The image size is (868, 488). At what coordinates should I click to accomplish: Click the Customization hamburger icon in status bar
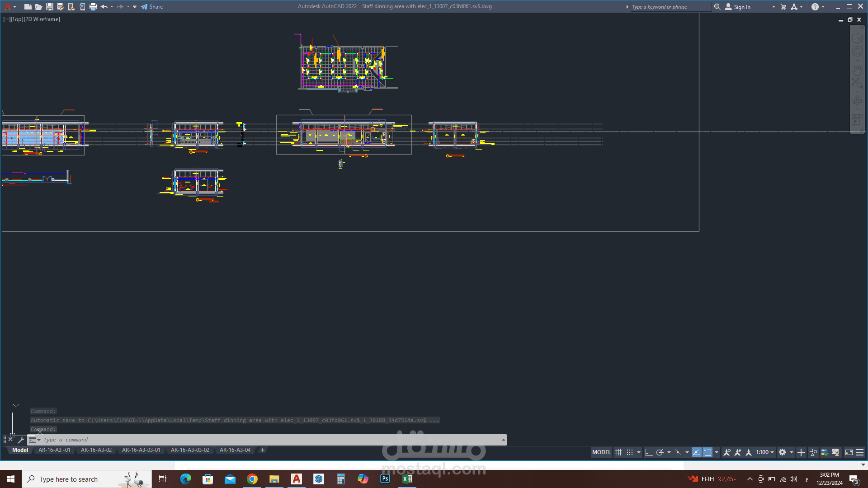860,452
